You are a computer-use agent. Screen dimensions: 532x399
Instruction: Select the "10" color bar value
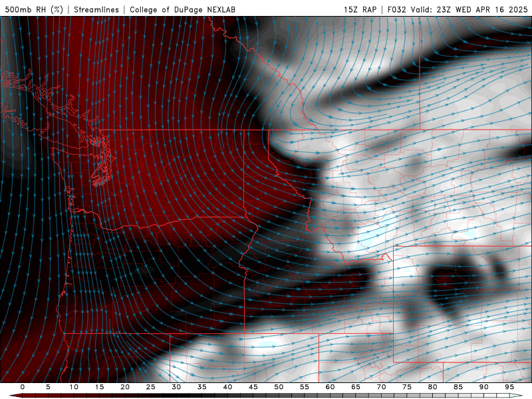(x=74, y=387)
